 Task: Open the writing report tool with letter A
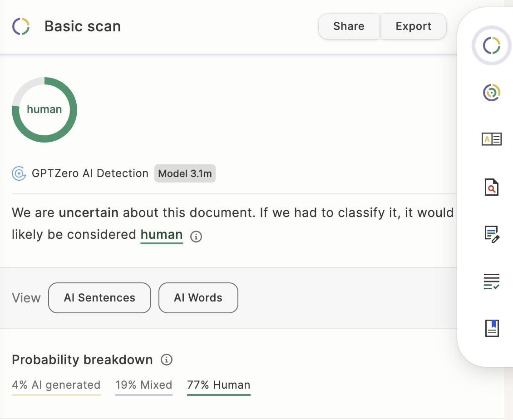tap(493, 139)
